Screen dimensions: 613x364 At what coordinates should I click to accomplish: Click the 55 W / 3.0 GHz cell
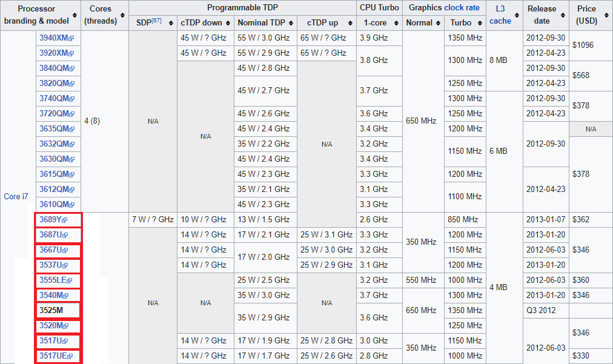[264, 38]
